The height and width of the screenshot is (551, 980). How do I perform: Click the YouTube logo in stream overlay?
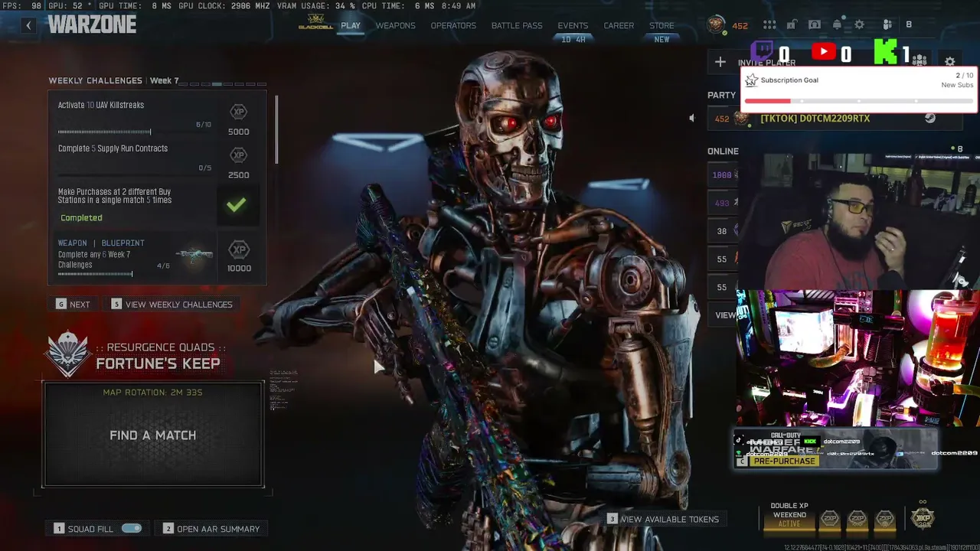[x=823, y=52]
